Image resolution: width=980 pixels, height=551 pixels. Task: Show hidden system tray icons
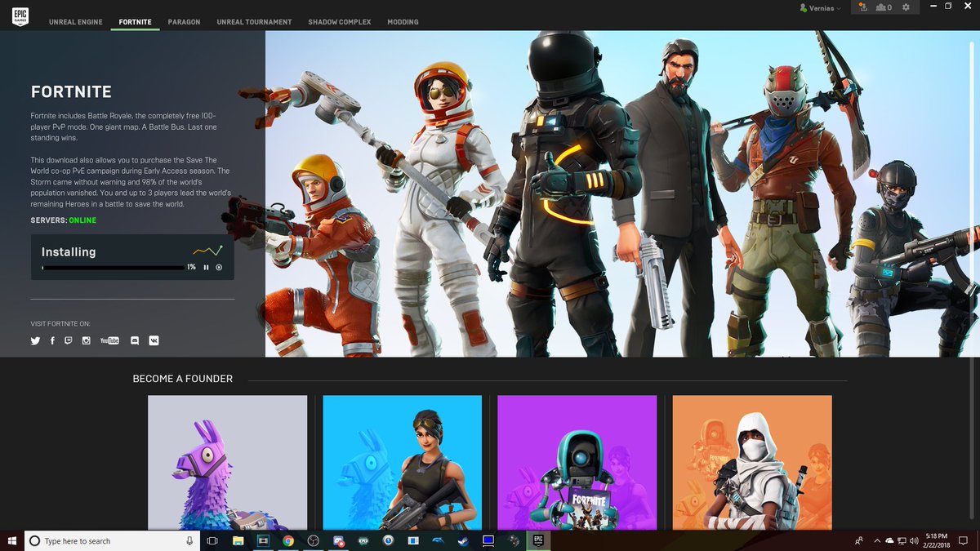[x=877, y=540]
